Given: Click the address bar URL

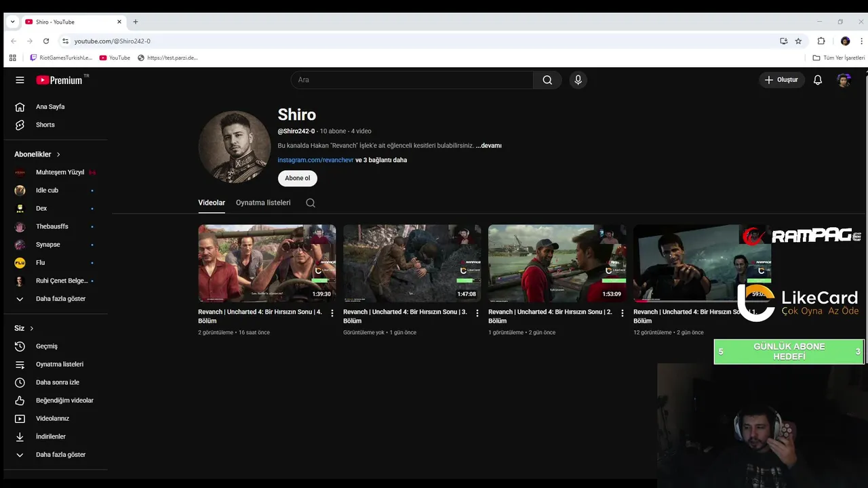Looking at the screenshot, I should (x=113, y=41).
